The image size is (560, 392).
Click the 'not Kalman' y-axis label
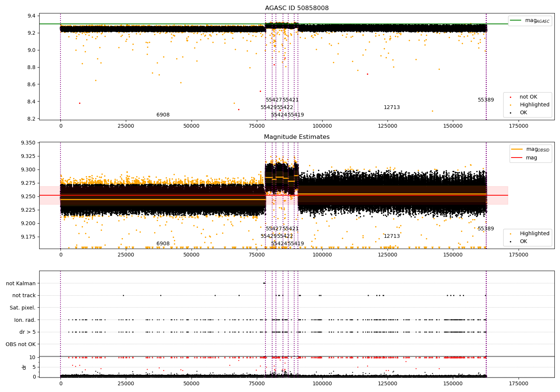(x=21, y=284)
